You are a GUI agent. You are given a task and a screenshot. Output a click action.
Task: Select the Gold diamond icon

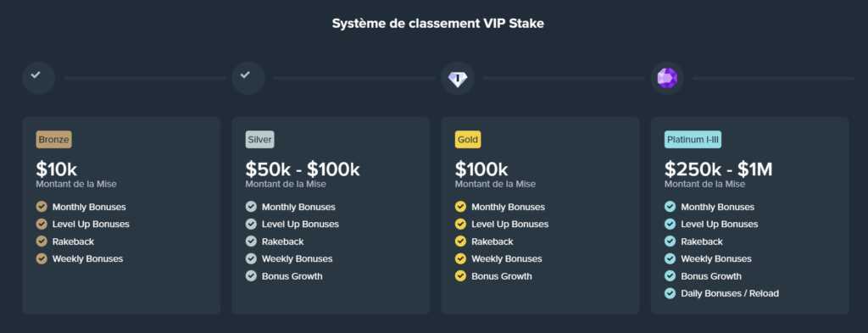click(x=458, y=78)
